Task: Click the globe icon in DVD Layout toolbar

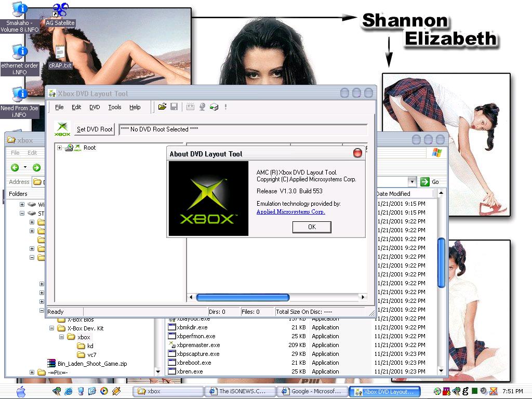Action: pyautogui.click(x=202, y=107)
